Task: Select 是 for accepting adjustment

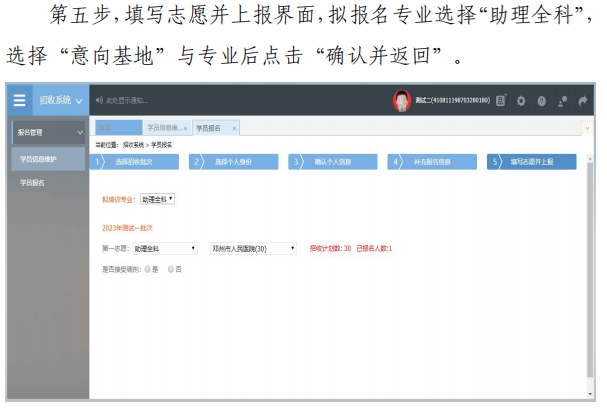Action: click(147, 270)
